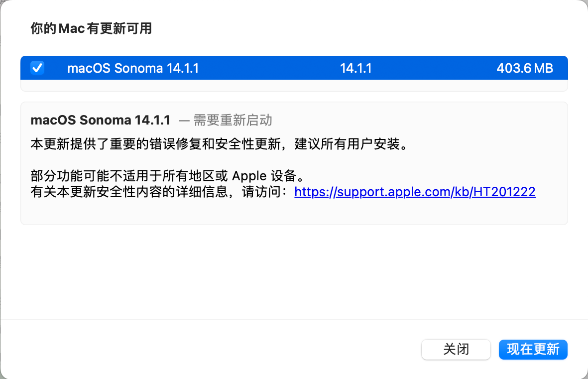Screen dimensions: 588x379
Task: Click the word Apple in the description text
Action: [x=250, y=176]
